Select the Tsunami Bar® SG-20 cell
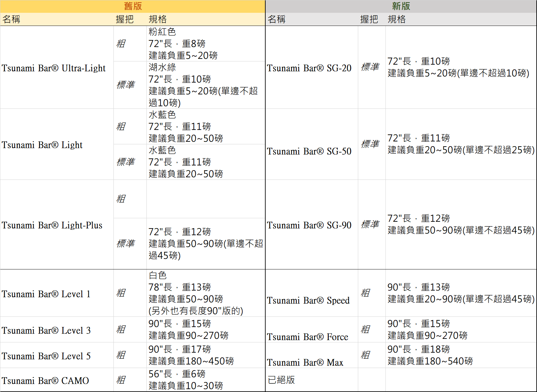Viewport: 537px width, 392px height. [312, 68]
